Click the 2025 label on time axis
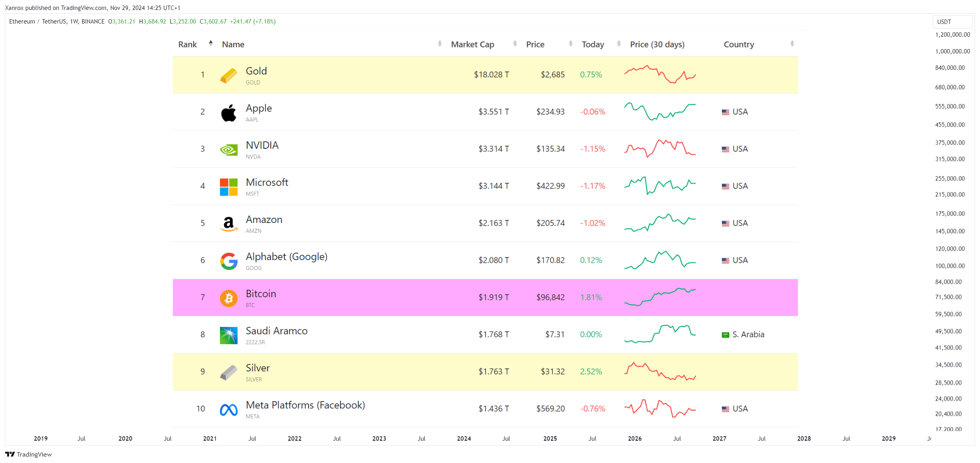This screenshot has width=980, height=463. click(x=550, y=438)
